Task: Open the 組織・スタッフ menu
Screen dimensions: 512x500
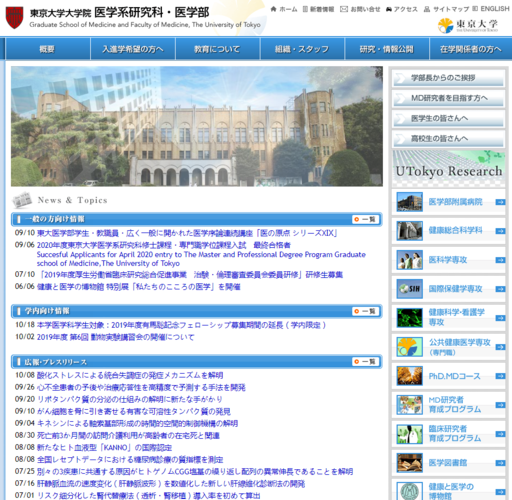Action: point(302,49)
